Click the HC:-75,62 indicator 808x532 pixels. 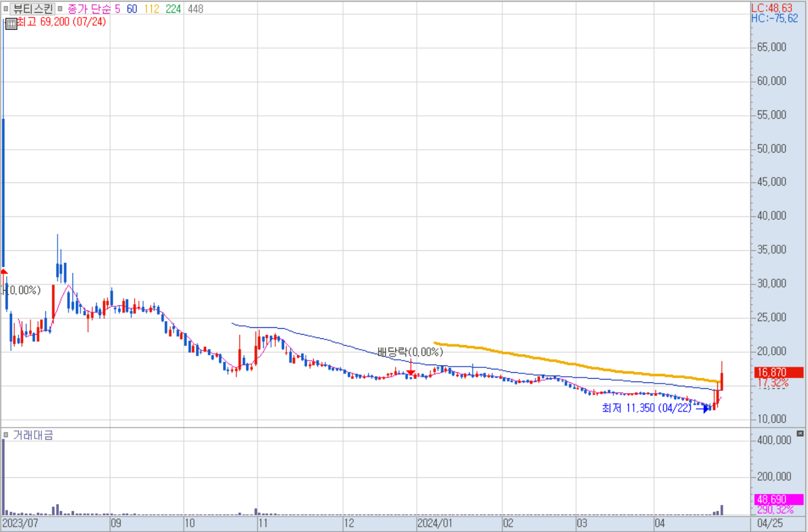(x=775, y=18)
